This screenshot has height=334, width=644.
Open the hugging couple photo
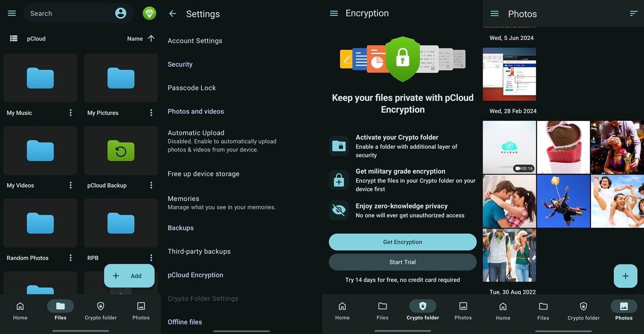point(509,201)
